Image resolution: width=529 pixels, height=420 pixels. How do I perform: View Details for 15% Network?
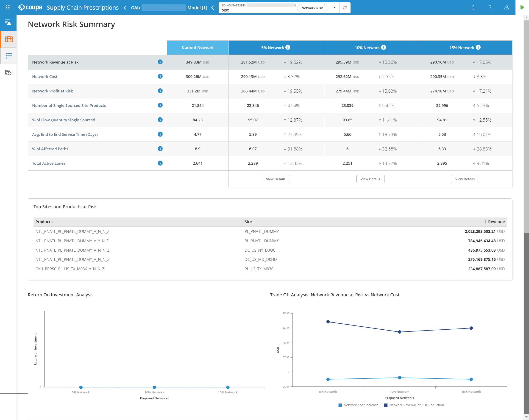pos(465,179)
